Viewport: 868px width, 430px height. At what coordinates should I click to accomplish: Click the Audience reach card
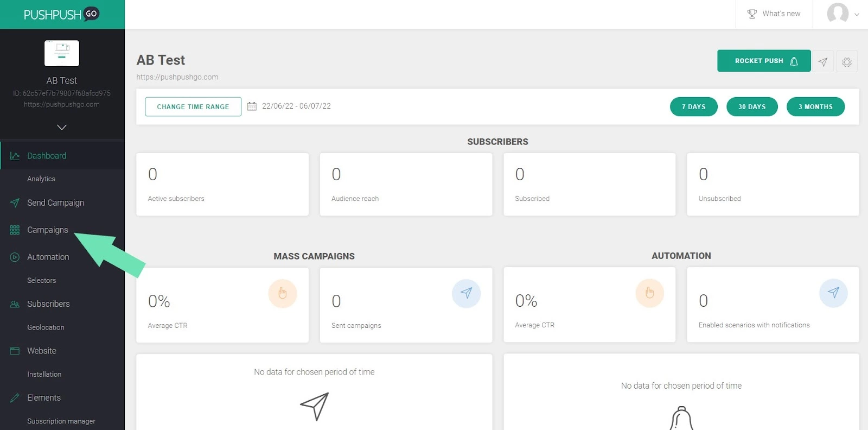click(406, 185)
